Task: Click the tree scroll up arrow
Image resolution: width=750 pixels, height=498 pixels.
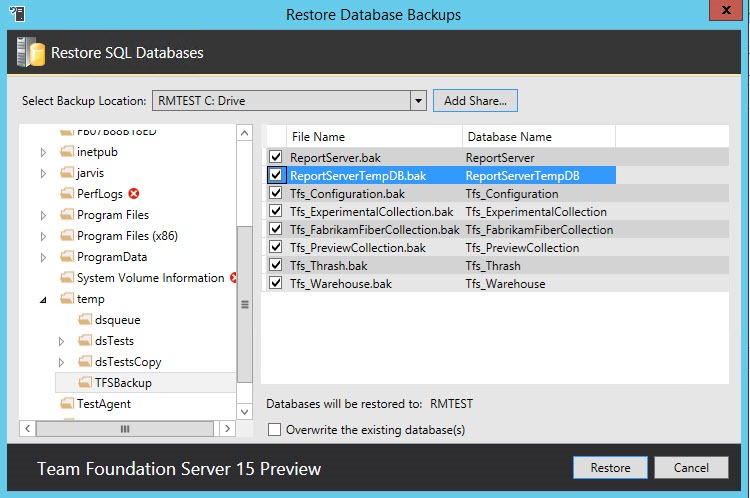Action: pyautogui.click(x=244, y=133)
